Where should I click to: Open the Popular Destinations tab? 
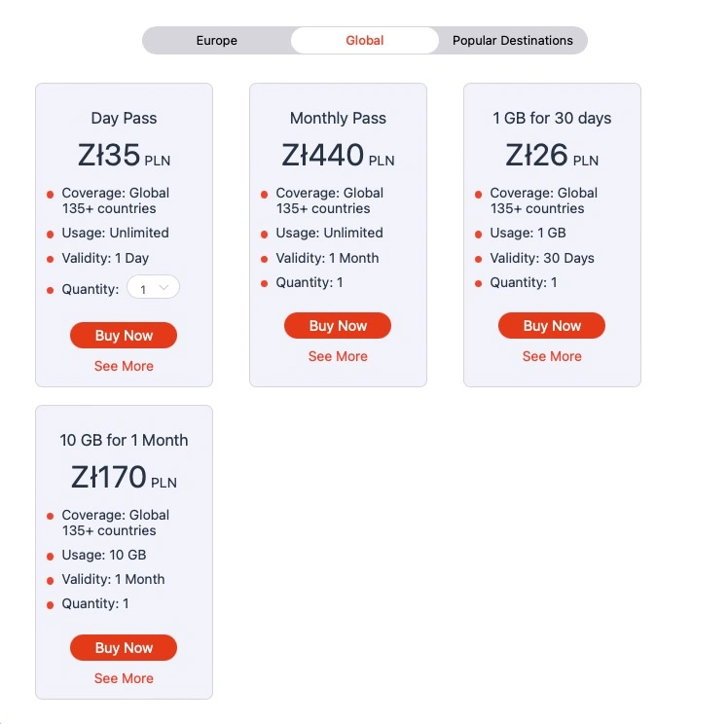click(513, 40)
